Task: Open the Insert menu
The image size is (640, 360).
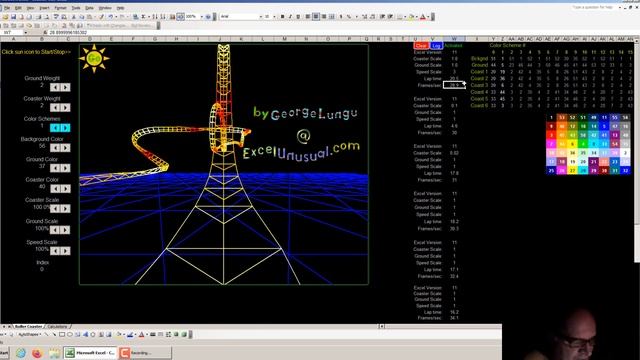Action: tap(44, 8)
